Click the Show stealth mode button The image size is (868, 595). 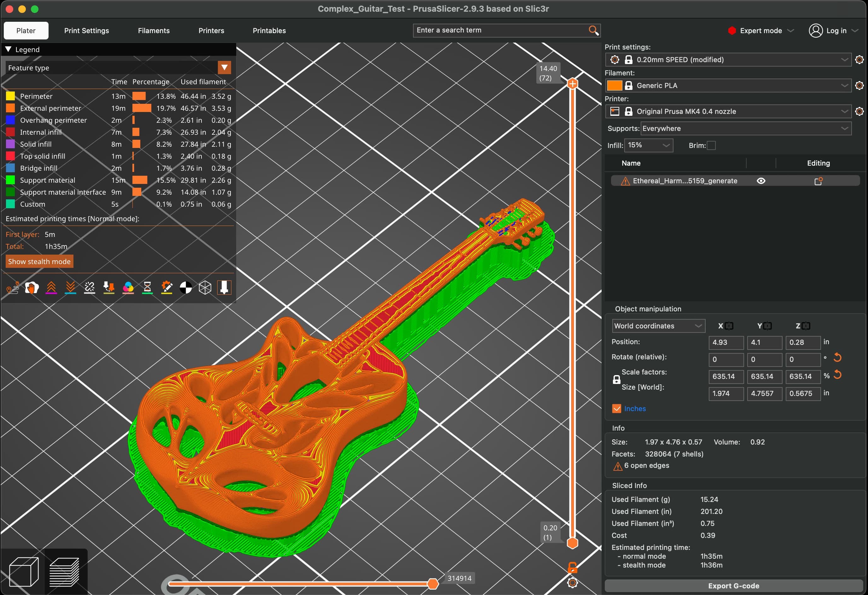point(39,262)
